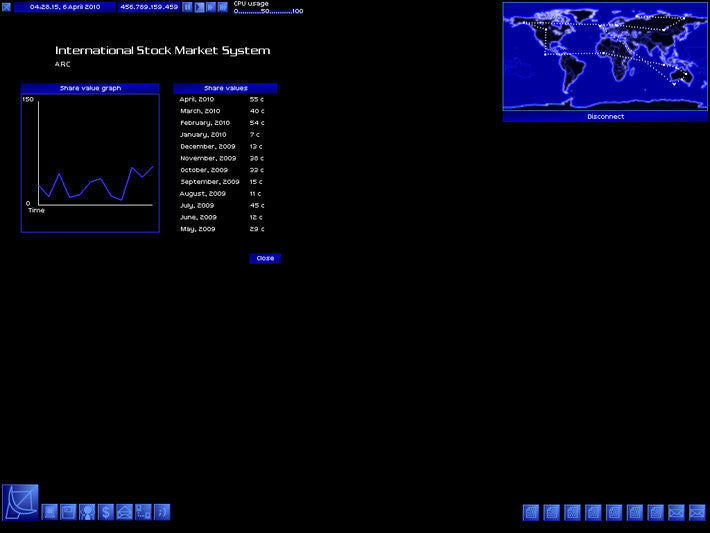Click the send mail envelope icon

tap(124, 512)
